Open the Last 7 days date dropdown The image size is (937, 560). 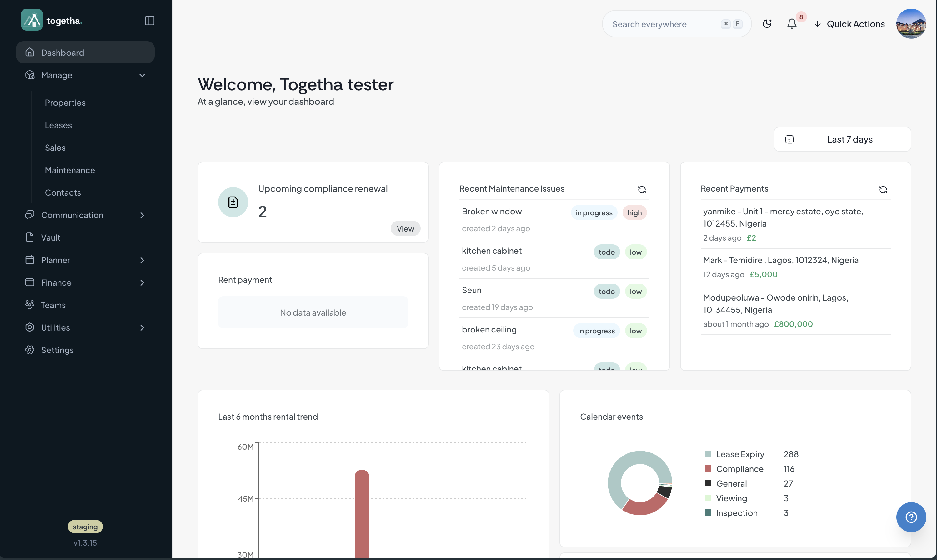[x=842, y=139]
